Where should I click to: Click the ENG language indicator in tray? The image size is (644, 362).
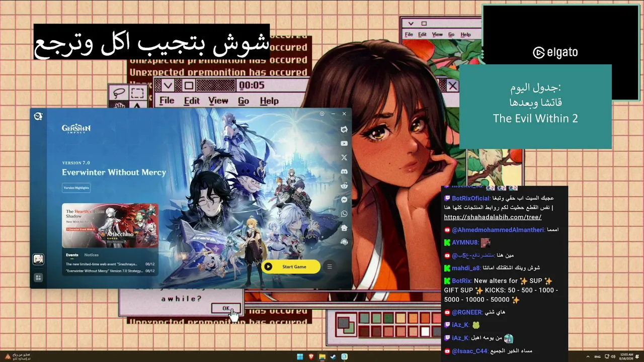click(597, 356)
